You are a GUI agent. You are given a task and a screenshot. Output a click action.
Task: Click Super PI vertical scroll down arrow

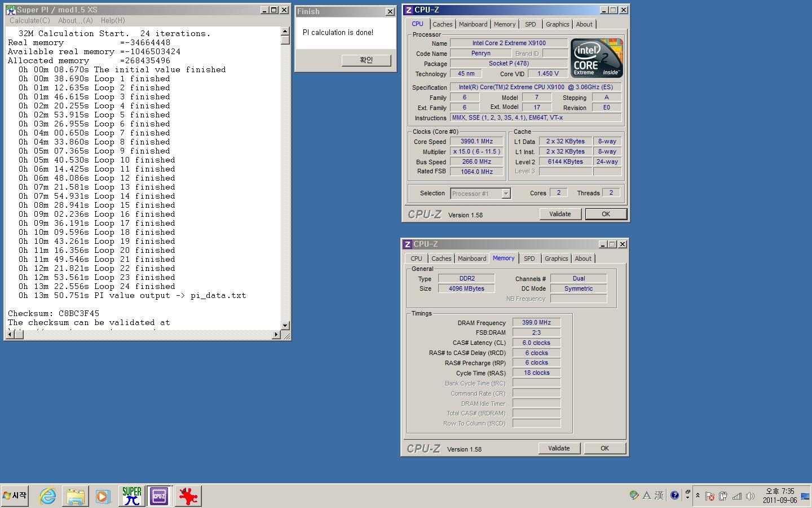(285, 325)
